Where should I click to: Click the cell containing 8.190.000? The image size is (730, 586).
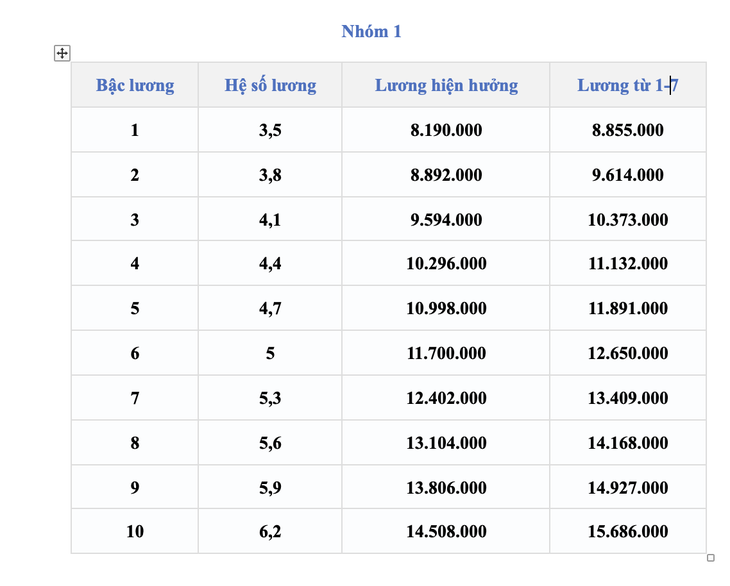pos(446,130)
